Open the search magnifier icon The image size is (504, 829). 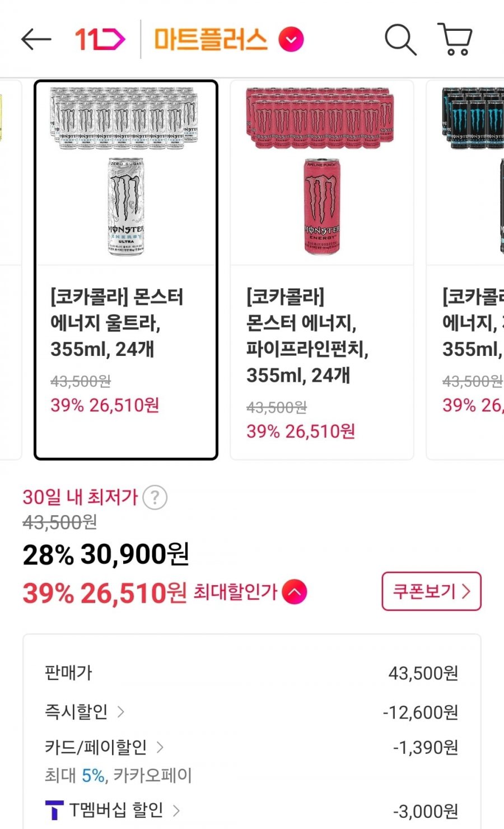400,40
